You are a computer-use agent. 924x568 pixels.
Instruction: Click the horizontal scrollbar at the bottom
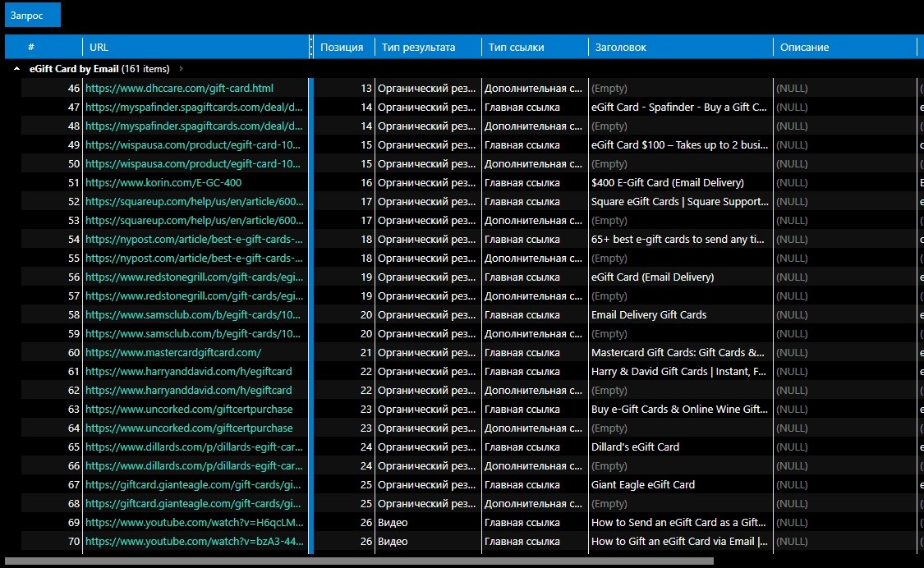coord(360,561)
